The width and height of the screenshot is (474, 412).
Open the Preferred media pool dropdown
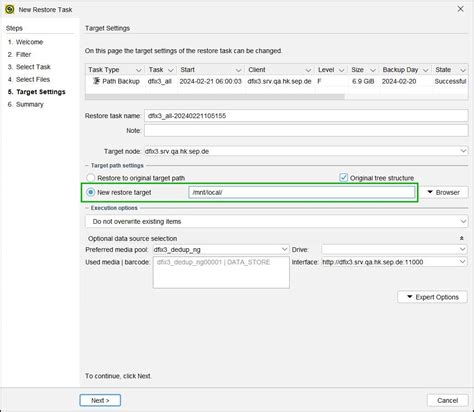tap(221, 249)
